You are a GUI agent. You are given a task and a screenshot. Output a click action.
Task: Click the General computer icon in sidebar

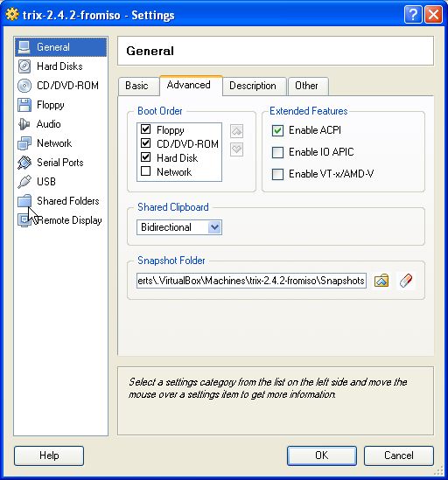(x=24, y=47)
